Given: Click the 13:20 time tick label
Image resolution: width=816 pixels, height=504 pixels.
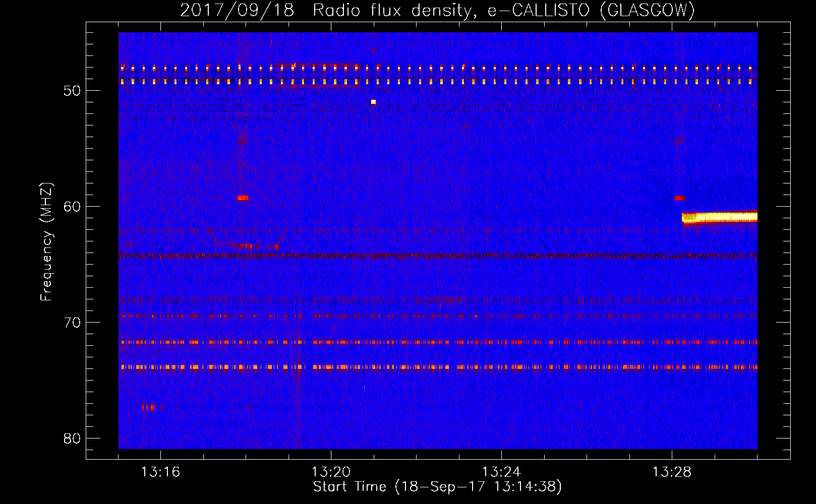Looking at the screenshot, I should tap(331, 472).
